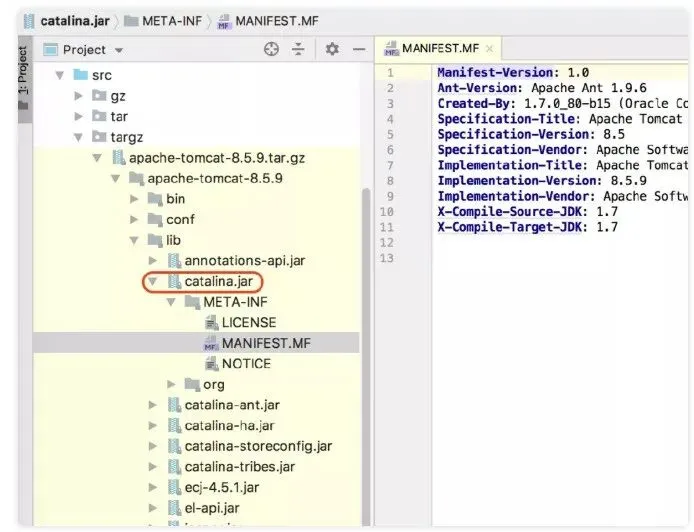Click the collapse all icon in Project toolbar
694x532 pixels.
(x=298, y=49)
